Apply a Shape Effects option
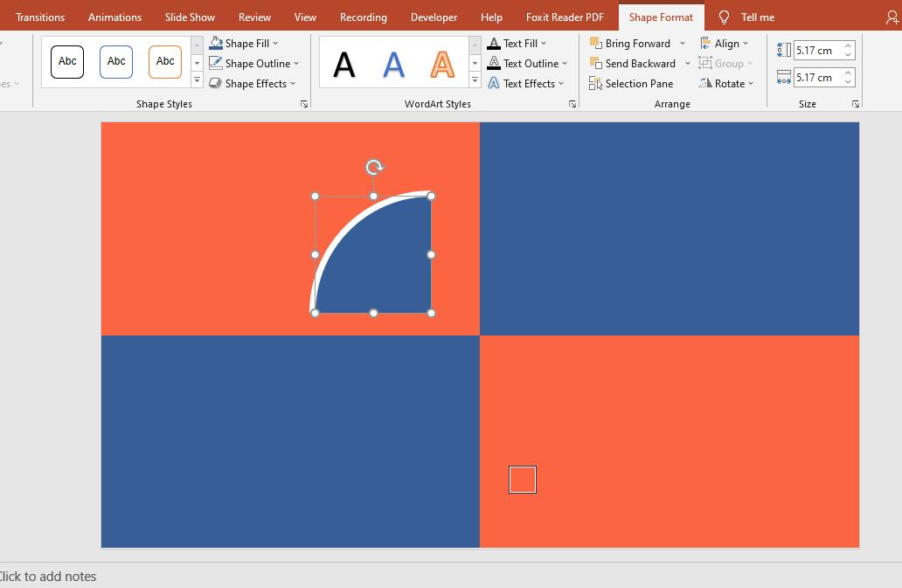 (253, 83)
